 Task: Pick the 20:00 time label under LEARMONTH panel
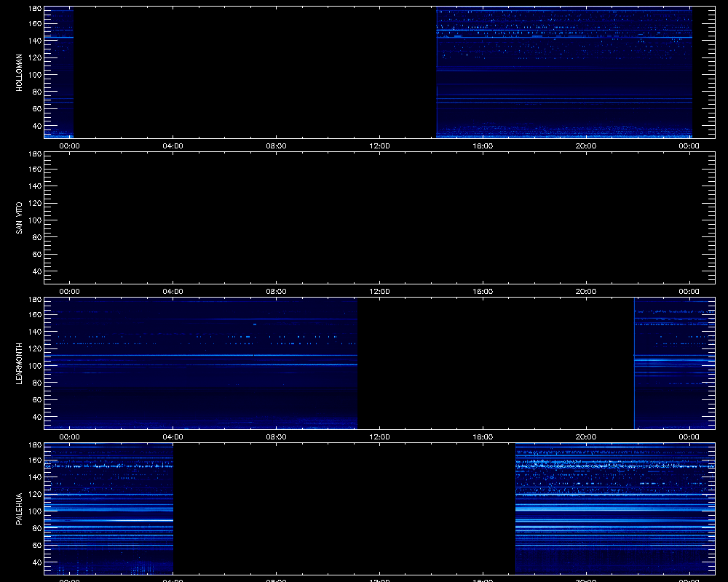(586, 436)
